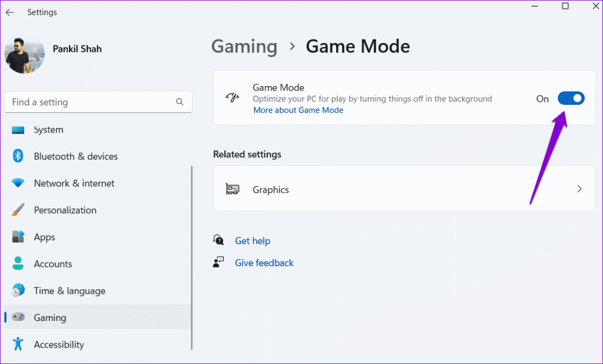This screenshot has height=364, width=603.
Task: Click the Accessibility figure icon
Action: [x=18, y=345]
